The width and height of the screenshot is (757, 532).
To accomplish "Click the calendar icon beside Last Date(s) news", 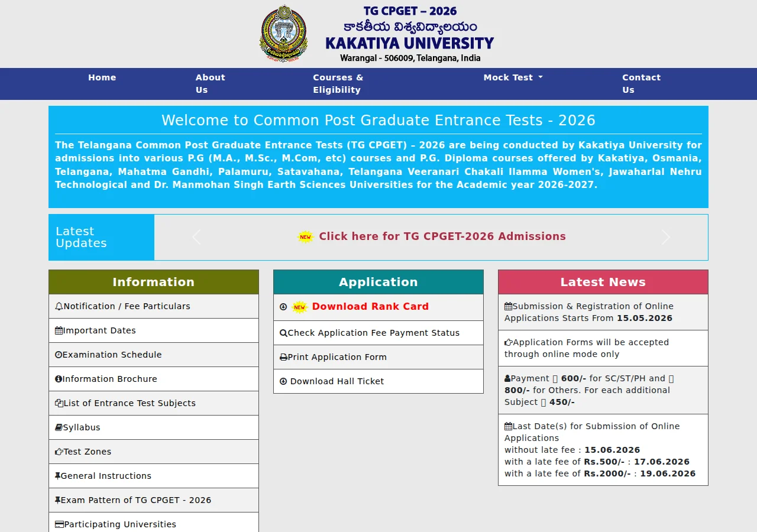I will [508, 426].
